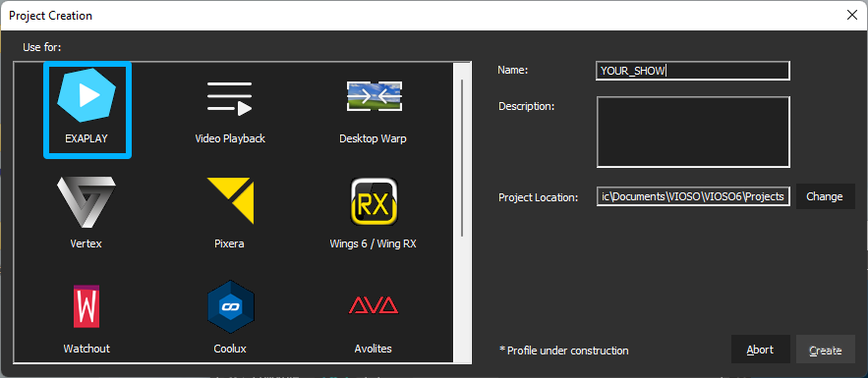Click the "Wings 6 / Wing RX" label
The image size is (868, 378).
[x=374, y=243]
